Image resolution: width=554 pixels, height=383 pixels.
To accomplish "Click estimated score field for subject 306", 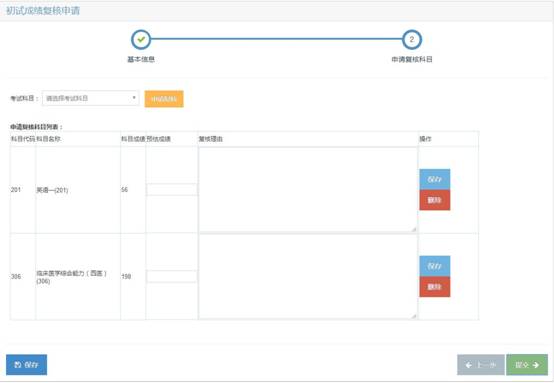I will pyautogui.click(x=172, y=276).
